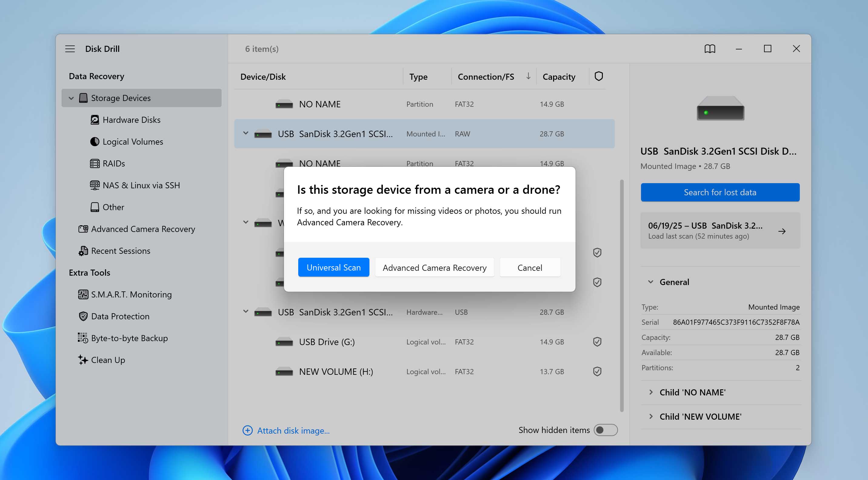Sort by the Capacity column header

[559, 77]
